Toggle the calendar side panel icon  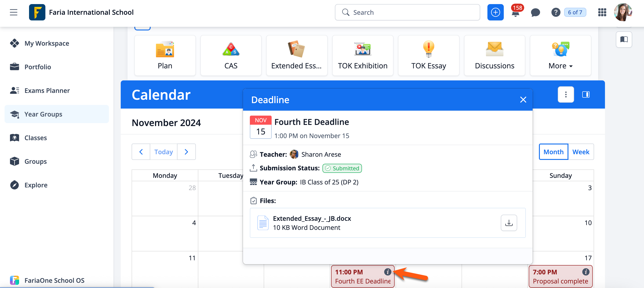585,94
